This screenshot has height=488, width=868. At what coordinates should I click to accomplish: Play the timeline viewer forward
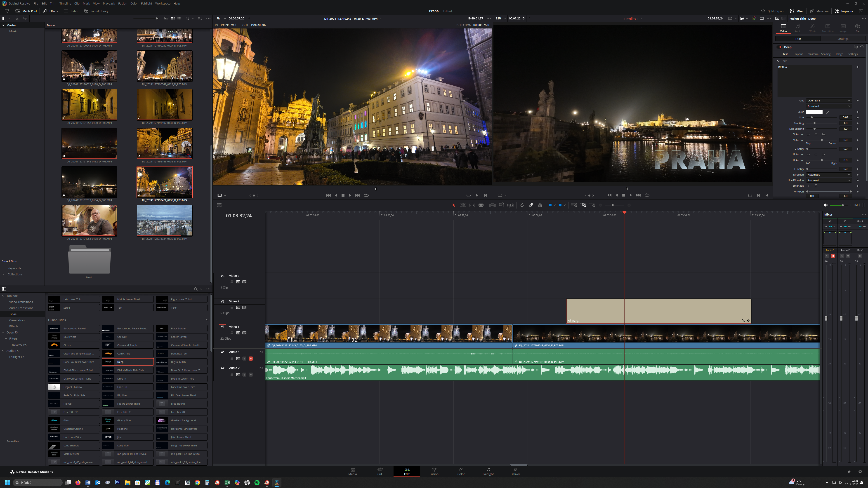(631, 195)
